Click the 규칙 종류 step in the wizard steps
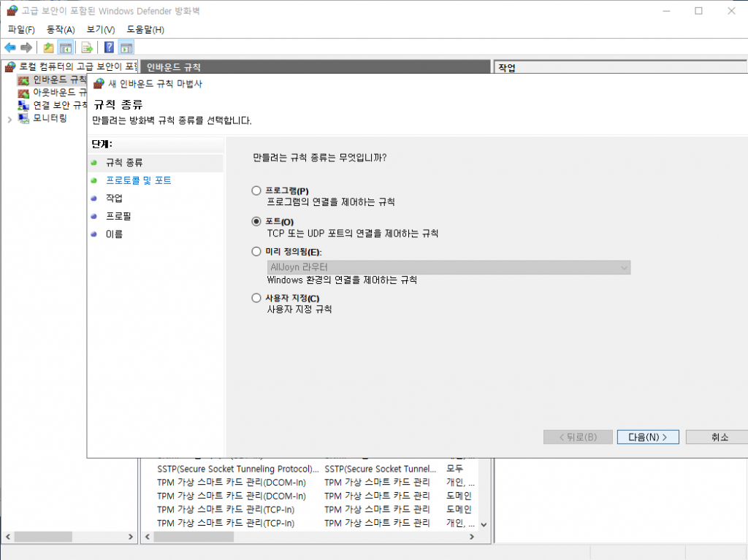This screenshot has width=748, height=560. [x=124, y=163]
